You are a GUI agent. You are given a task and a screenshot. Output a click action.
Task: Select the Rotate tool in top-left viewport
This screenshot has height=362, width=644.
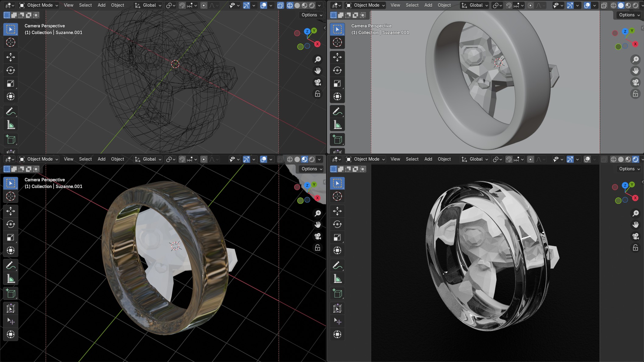(x=11, y=70)
